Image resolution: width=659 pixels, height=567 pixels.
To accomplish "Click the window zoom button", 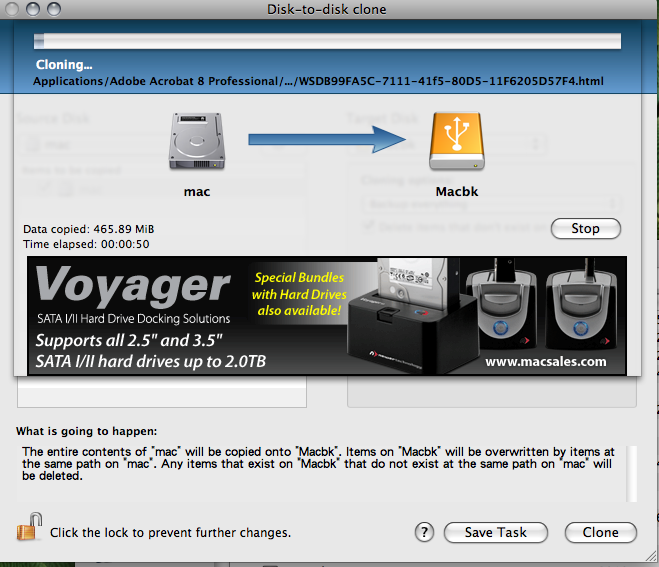I will point(54,9).
